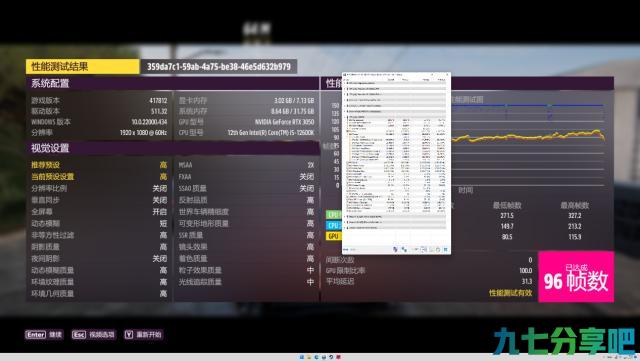Click the 系统配置 section header
This screenshot has width=640, height=361.
[x=50, y=83]
